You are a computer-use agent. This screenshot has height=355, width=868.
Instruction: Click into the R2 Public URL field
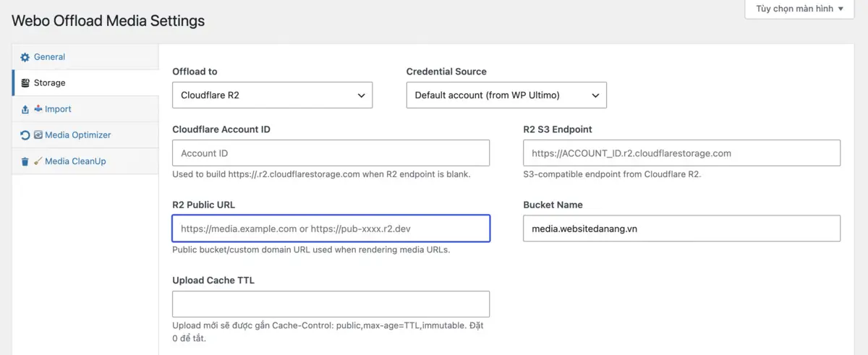[x=331, y=228]
